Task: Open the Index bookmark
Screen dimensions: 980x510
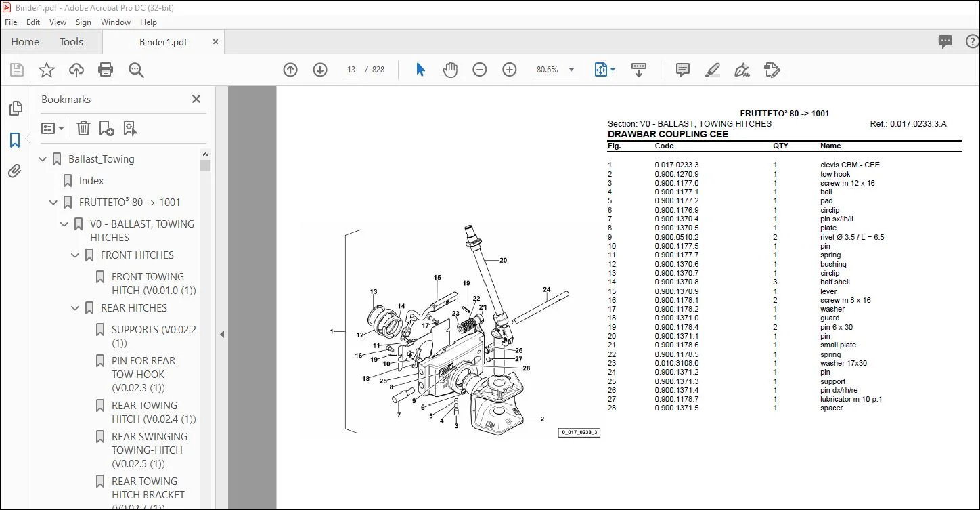Action: pos(91,181)
